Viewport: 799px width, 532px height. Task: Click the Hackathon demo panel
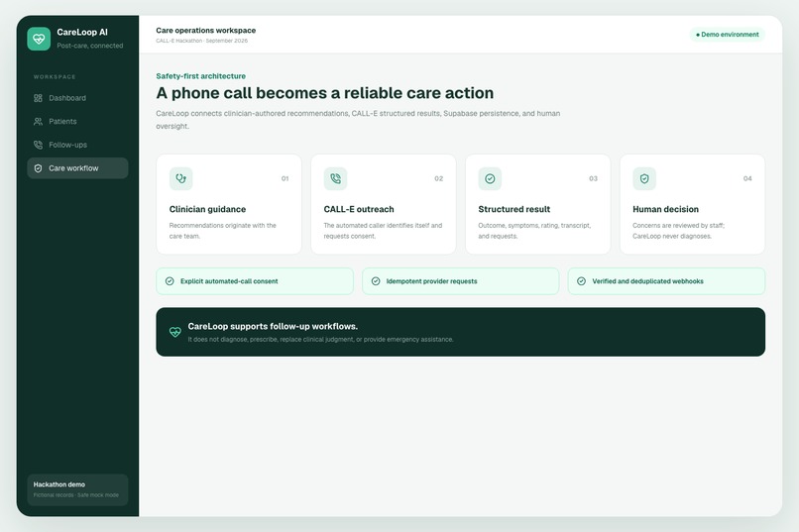pos(77,489)
